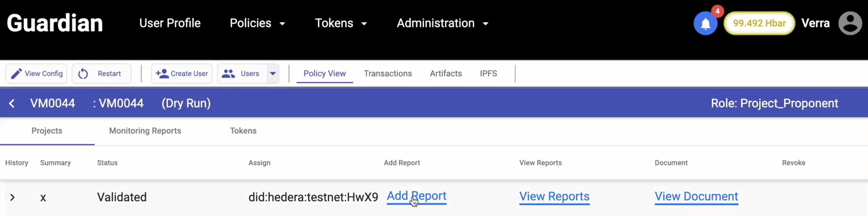
Task: Expand the Policies menu
Action: (x=257, y=23)
